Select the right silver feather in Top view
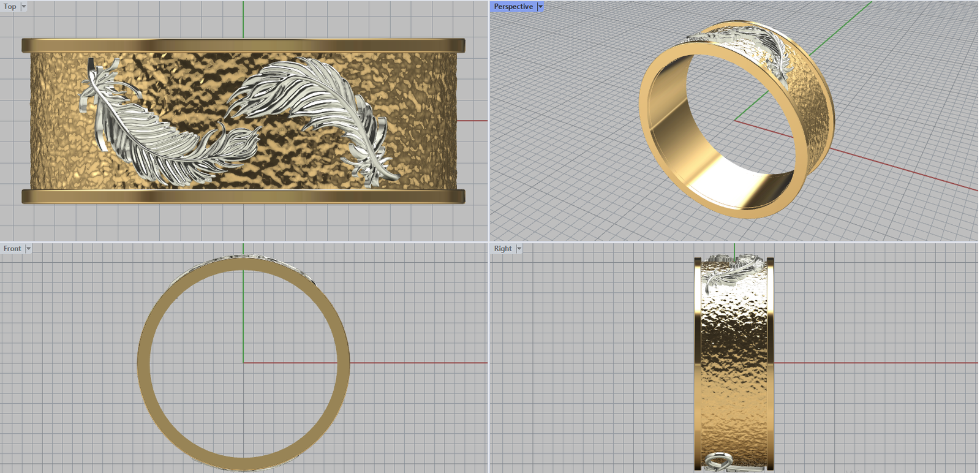 318,98
